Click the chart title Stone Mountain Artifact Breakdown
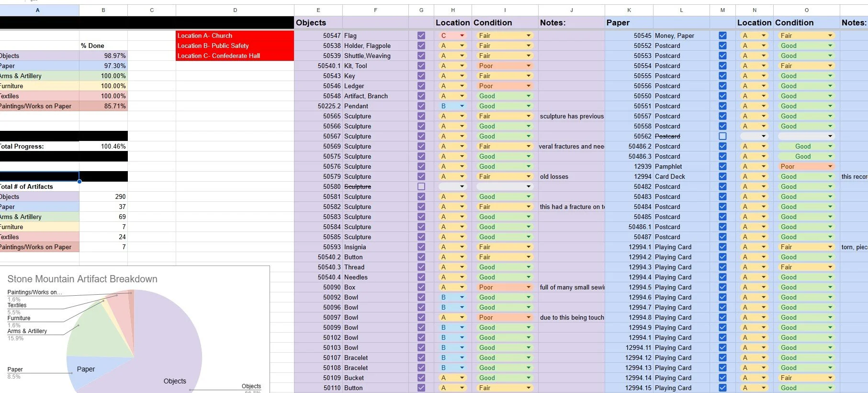Screen dimensions: 868x393 pos(82,279)
